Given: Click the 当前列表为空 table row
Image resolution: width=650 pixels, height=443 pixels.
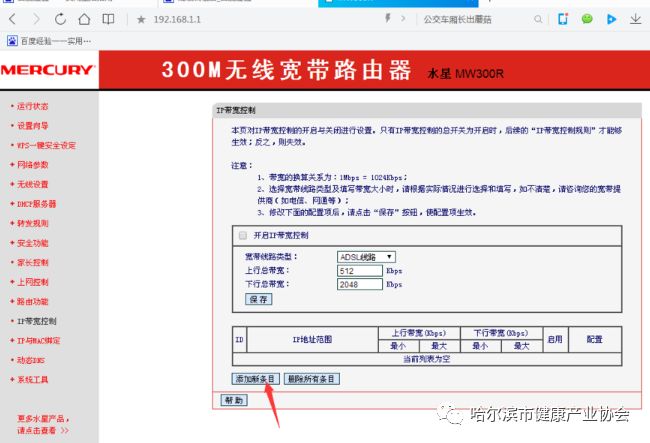Looking at the screenshot, I should 427,359.
